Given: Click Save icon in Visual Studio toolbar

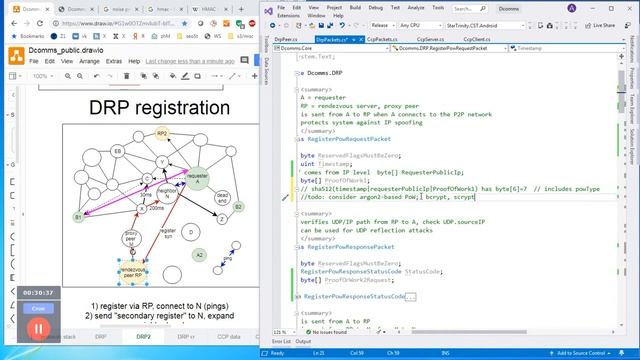Looking at the screenshot, I should (321, 25).
